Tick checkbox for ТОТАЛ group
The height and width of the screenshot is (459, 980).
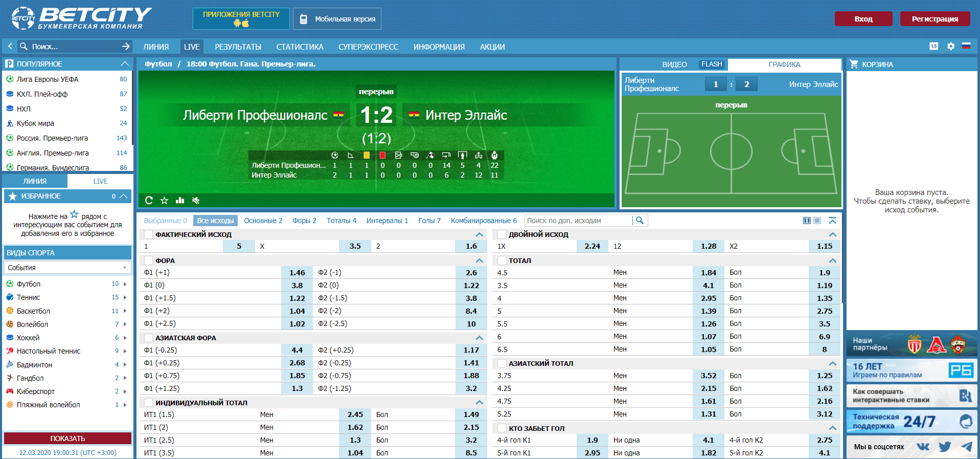point(502,260)
